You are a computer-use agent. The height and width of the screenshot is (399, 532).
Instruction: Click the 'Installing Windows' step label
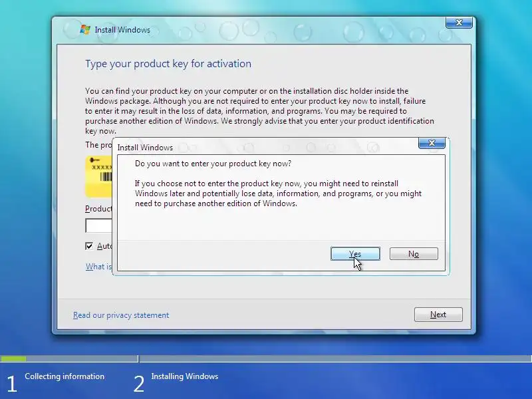(185, 376)
